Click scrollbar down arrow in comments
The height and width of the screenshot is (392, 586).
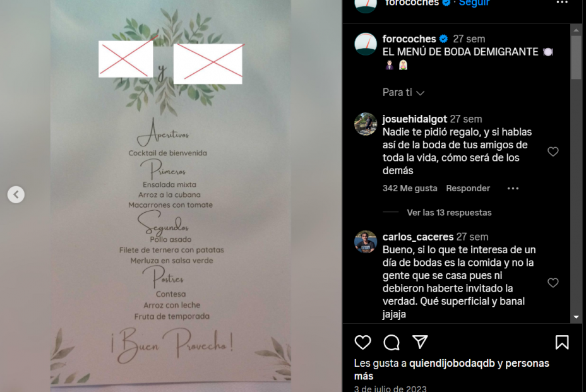[x=576, y=317]
